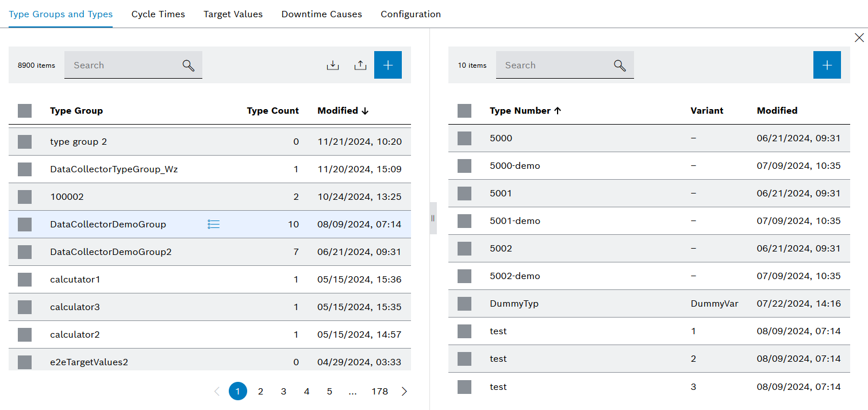Click the DummyTyp type number
This screenshot has height=410, width=868.
click(514, 304)
